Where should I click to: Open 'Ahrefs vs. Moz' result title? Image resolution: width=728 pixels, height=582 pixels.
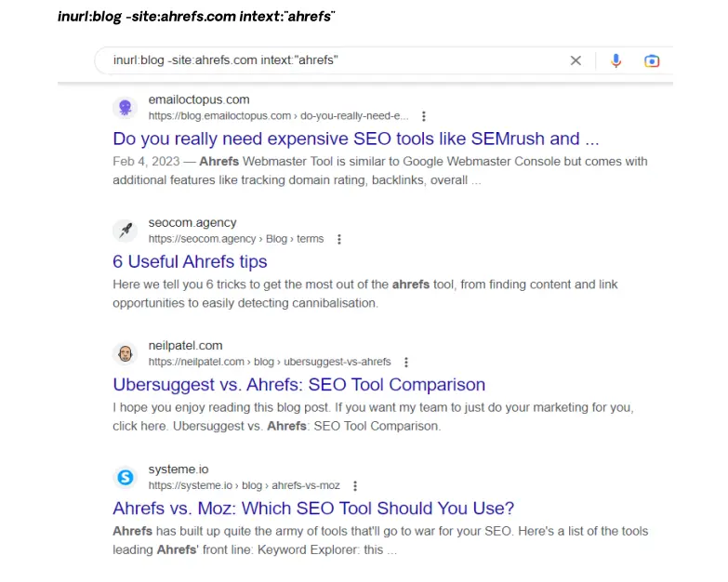coord(313,509)
